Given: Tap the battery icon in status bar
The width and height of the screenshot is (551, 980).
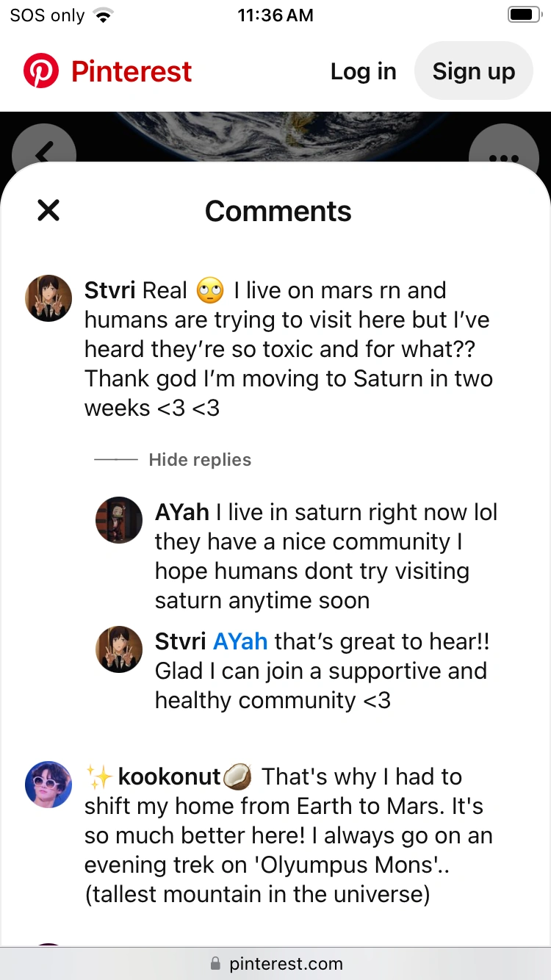Looking at the screenshot, I should click(x=525, y=15).
